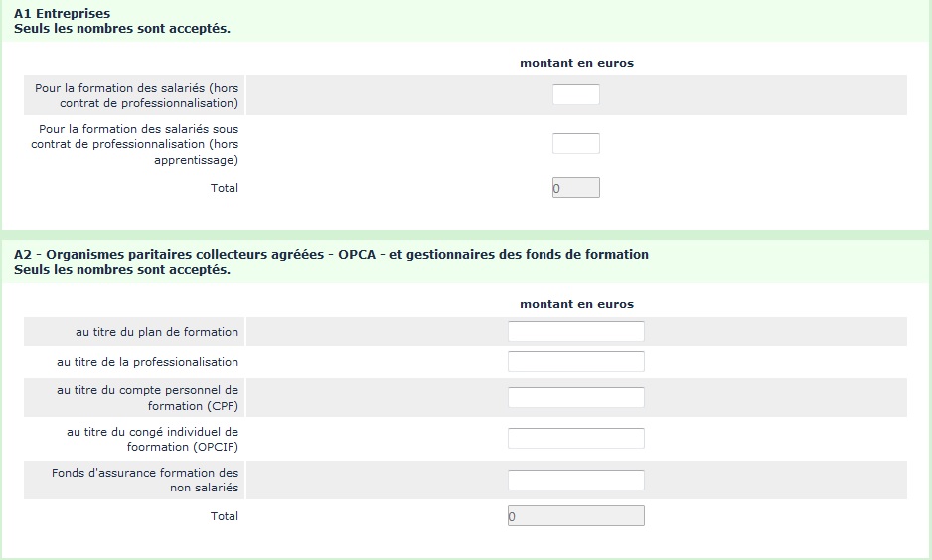This screenshot has width=932, height=560.
Task: Click the 'A2 - Organismes paritaires collecteurs' heading
Action: click(x=331, y=255)
